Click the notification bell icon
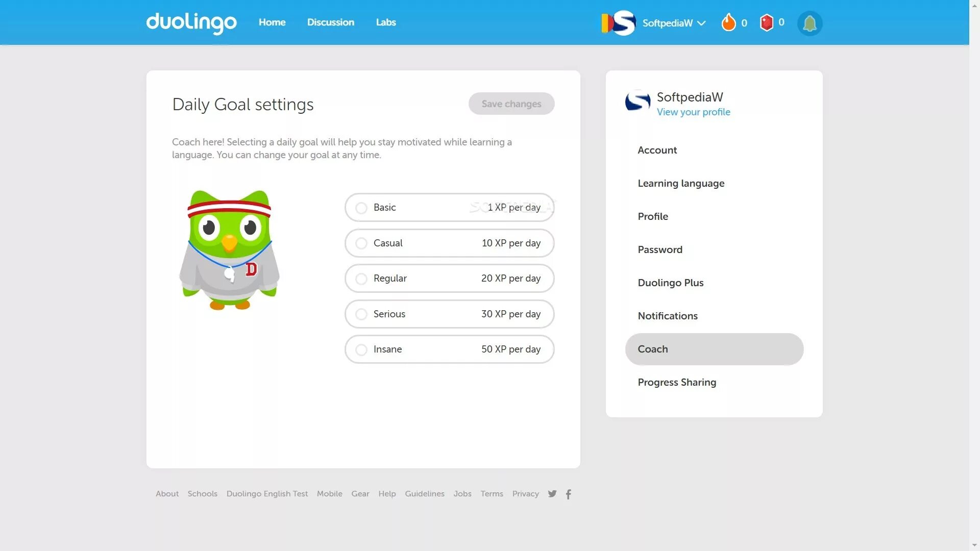The height and width of the screenshot is (551, 980). 811,22
